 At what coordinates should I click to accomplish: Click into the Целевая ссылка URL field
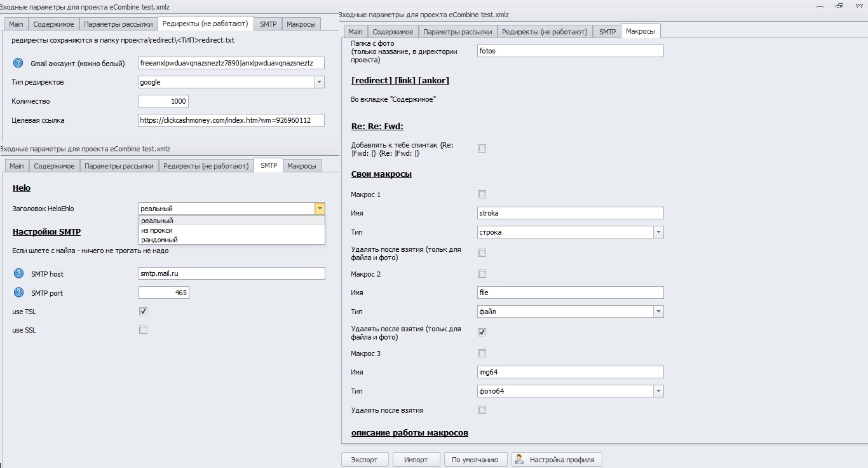pyautogui.click(x=231, y=120)
